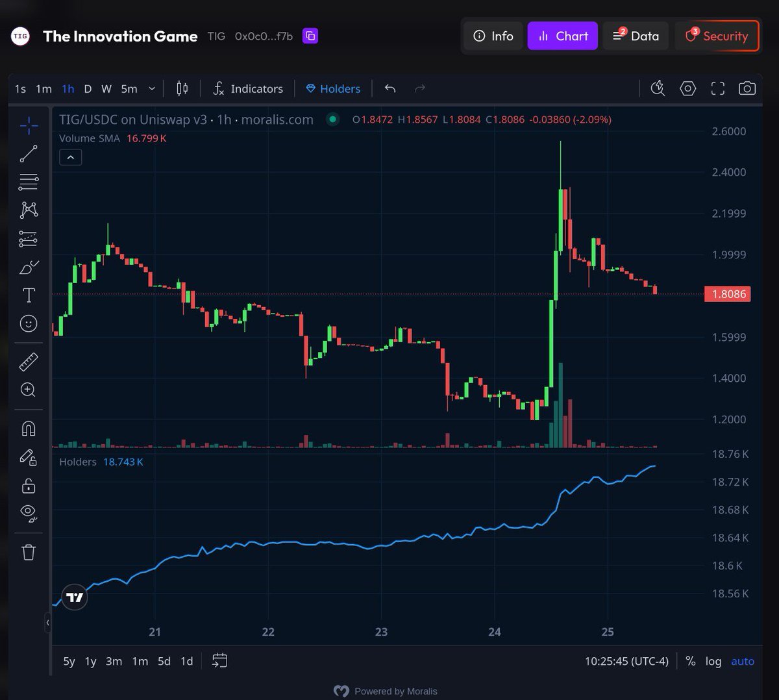Click the green market status indicator

click(x=333, y=119)
